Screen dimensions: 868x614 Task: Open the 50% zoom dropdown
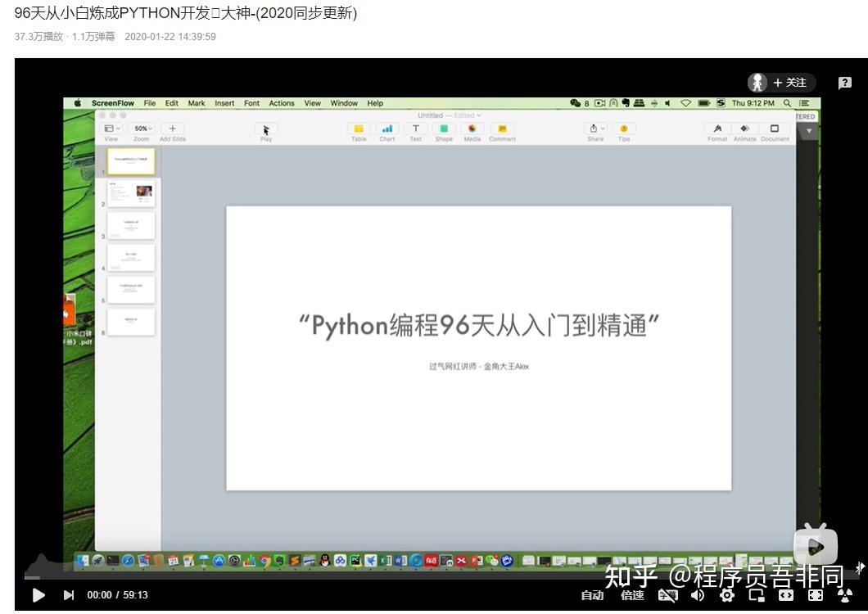pos(141,129)
